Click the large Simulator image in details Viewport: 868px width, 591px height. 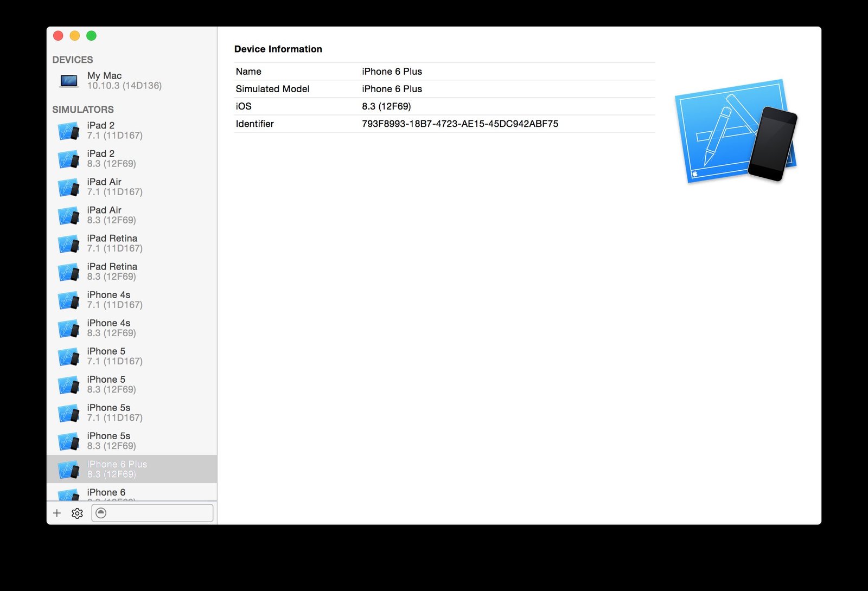coord(736,131)
